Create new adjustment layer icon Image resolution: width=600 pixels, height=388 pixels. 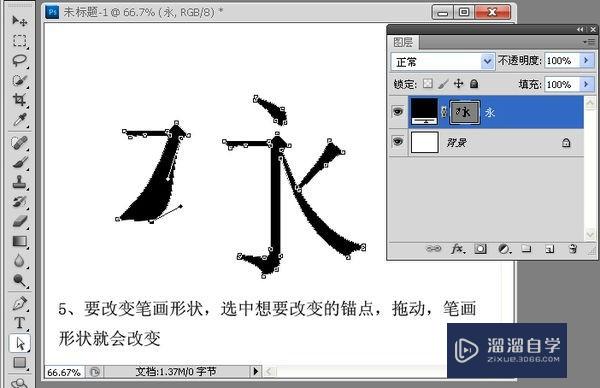click(504, 249)
